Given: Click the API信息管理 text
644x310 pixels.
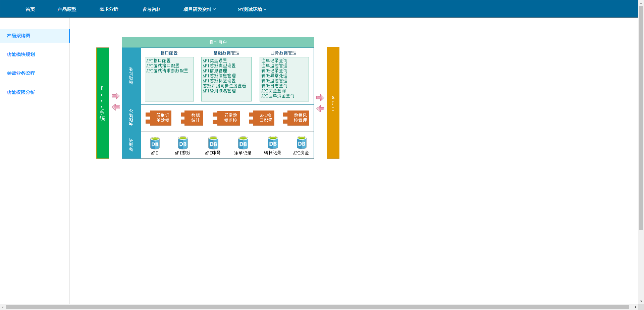Looking at the screenshot, I should [215, 71].
